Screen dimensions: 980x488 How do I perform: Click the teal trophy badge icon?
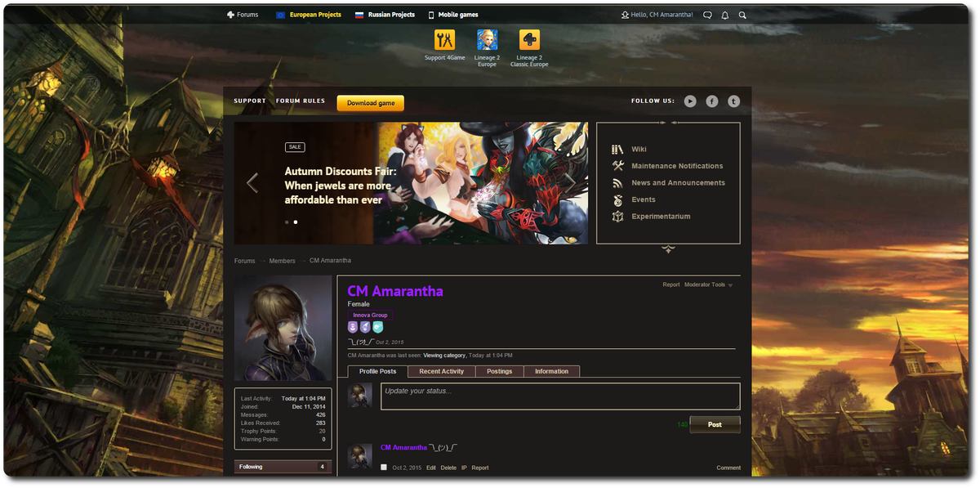click(x=377, y=327)
